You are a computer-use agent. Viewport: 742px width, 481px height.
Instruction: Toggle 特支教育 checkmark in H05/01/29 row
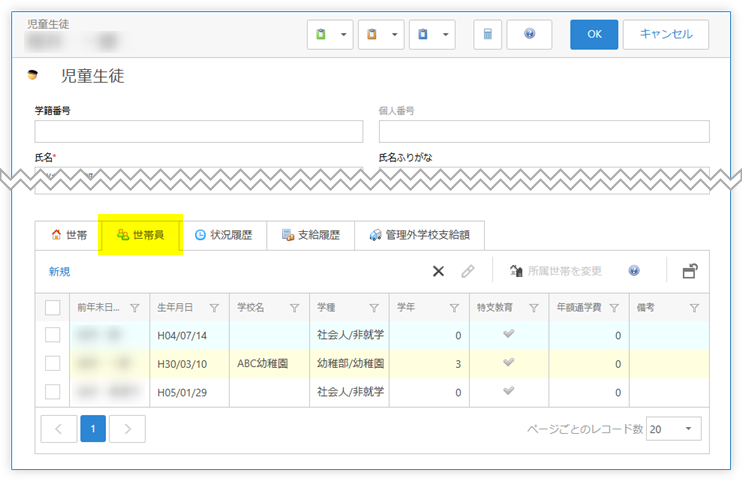coord(509,391)
